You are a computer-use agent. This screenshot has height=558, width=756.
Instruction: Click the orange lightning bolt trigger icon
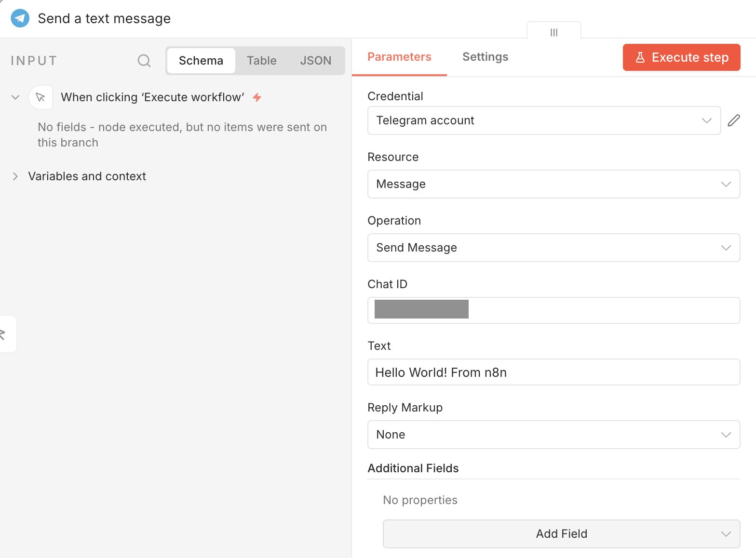257,97
